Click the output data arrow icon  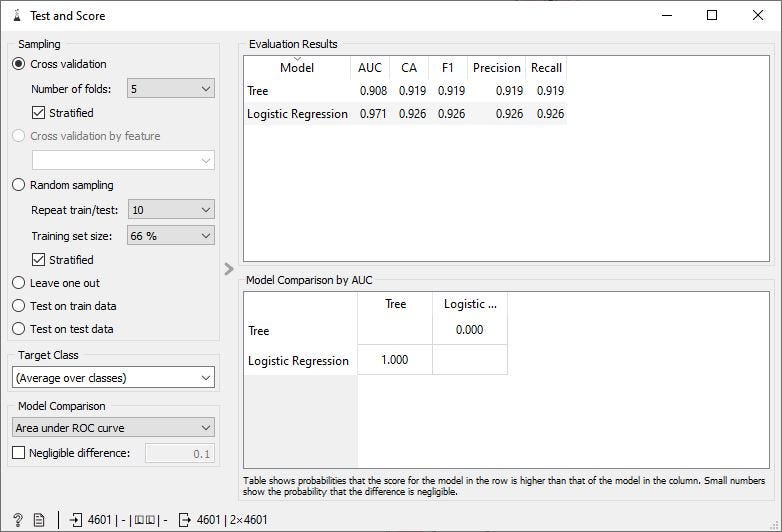185,520
